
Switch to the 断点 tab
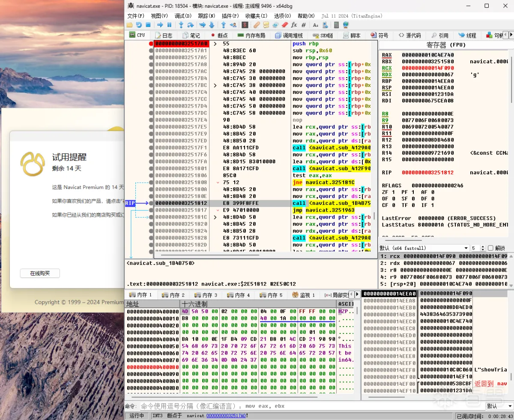(219, 36)
